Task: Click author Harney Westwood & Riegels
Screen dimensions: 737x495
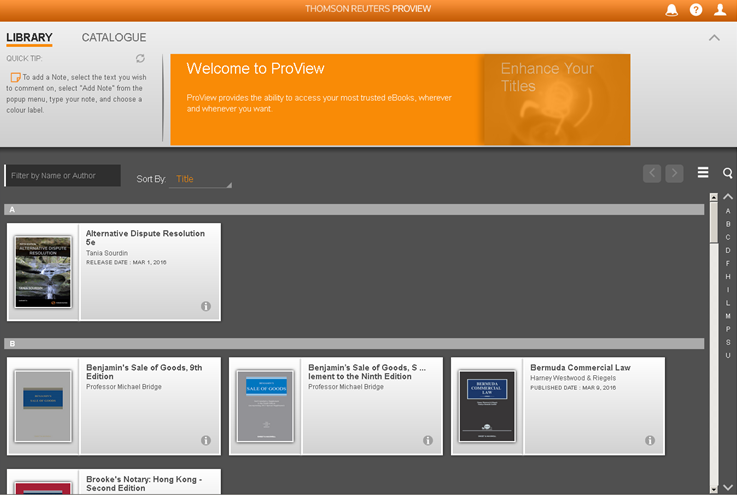Action: 573,378
